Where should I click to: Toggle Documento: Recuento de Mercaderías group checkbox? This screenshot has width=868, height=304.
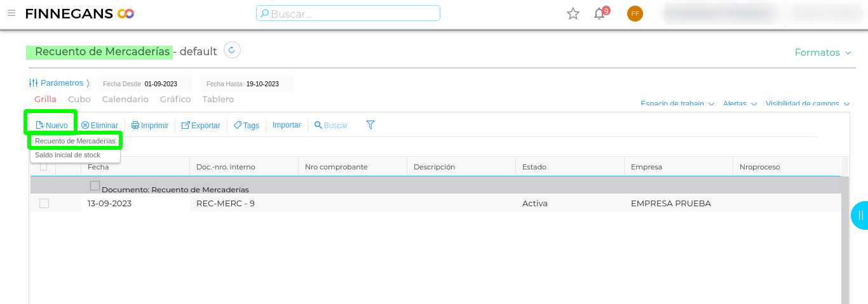click(x=95, y=185)
